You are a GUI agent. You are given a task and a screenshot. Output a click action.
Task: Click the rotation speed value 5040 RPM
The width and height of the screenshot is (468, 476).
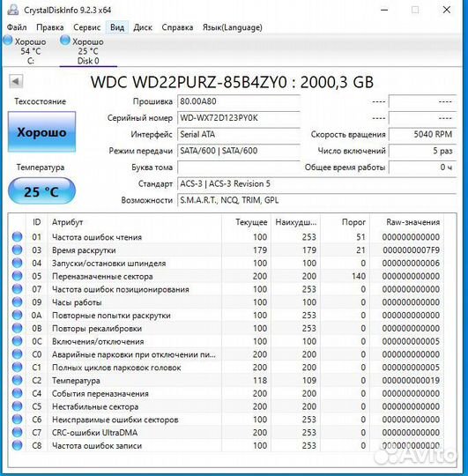click(x=422, y=134)
